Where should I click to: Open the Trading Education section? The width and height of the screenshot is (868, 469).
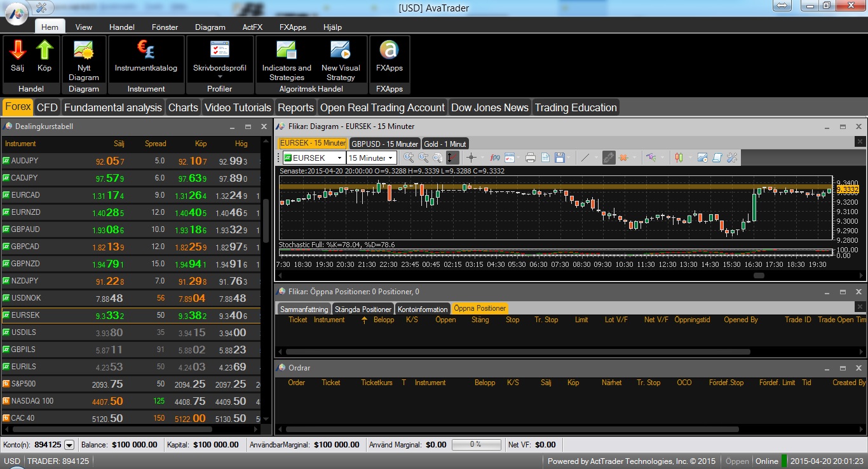576,107
